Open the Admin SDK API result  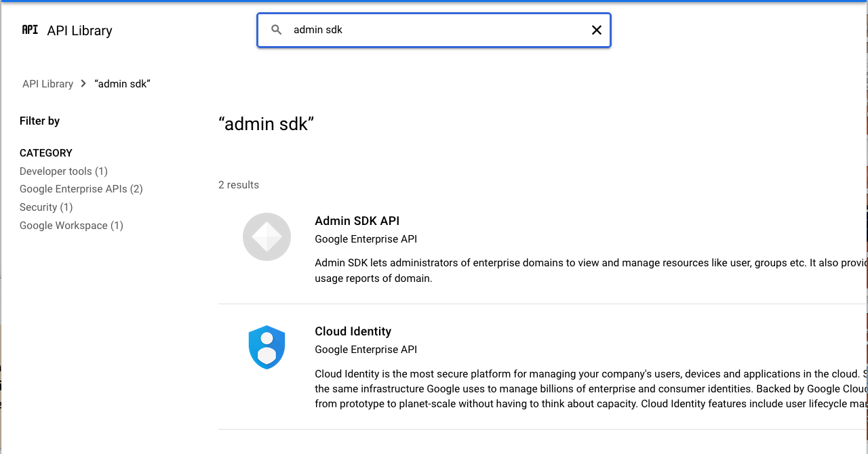357,221
